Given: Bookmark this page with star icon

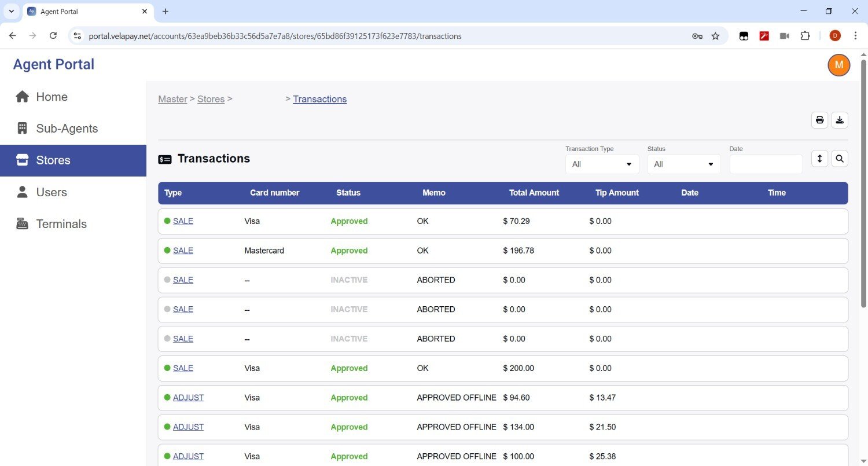Looking at the screenshot, I should (715, 36).
